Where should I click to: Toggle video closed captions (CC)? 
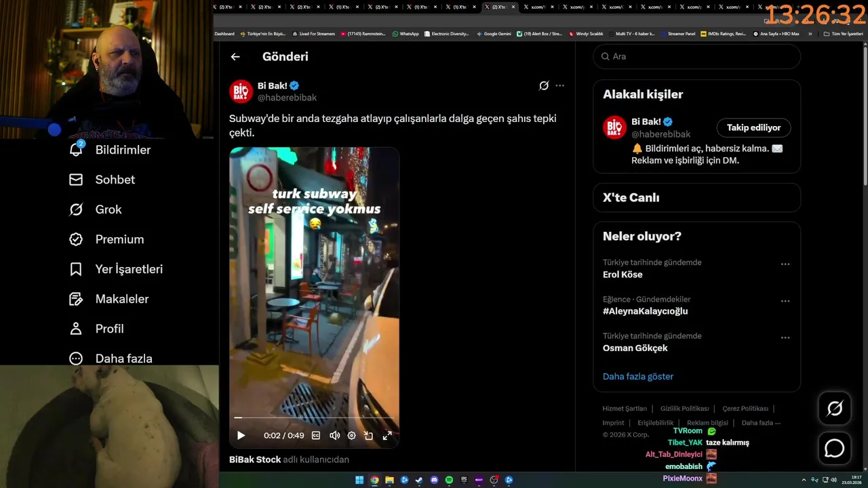pyautogui.click(x=316, y=436)
